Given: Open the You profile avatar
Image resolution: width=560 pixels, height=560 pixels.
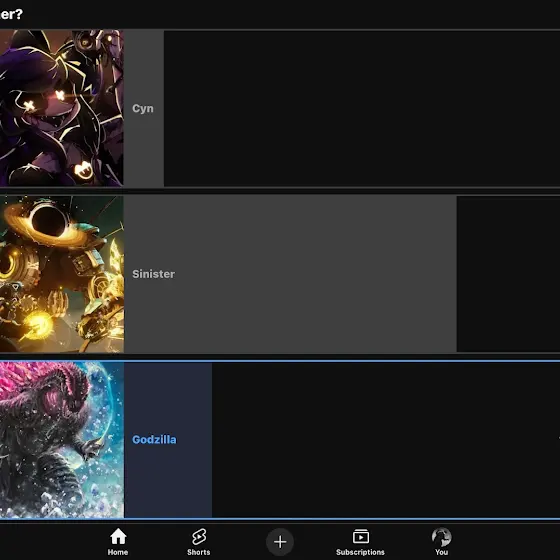Looking at the screenshot, I should pyautogui.click(x=441, y=537).
